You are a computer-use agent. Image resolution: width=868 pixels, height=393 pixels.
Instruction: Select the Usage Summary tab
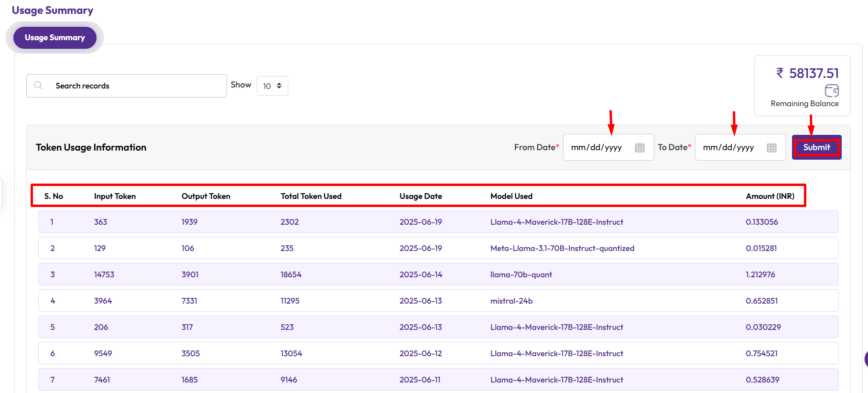coord(54,38)
